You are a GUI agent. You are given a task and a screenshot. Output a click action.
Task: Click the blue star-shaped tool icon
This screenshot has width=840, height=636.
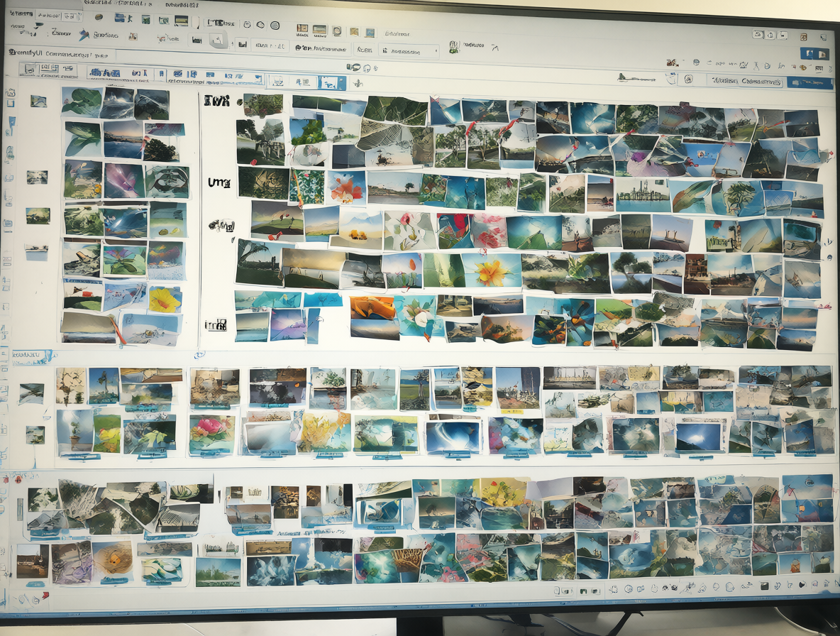point(84,35)
